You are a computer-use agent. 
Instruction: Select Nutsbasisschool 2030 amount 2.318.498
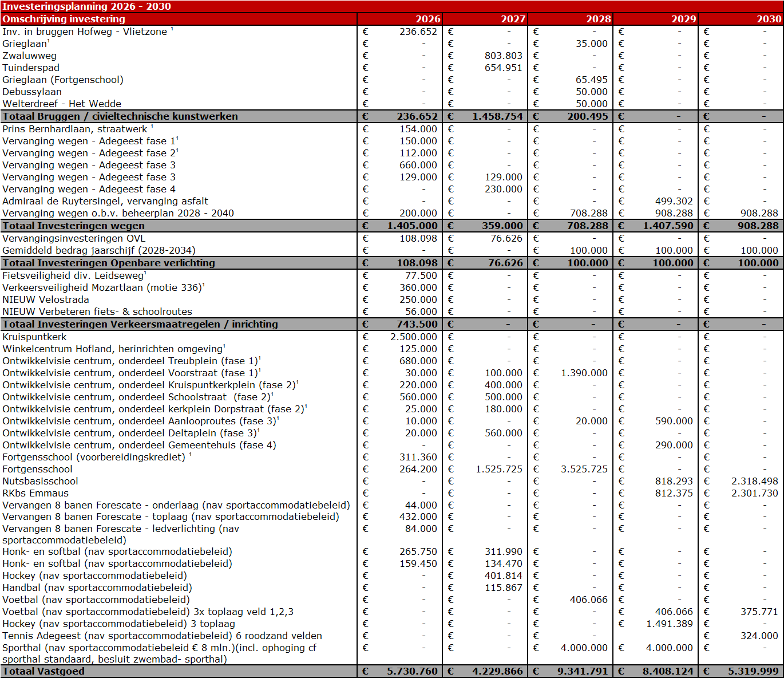754,481
